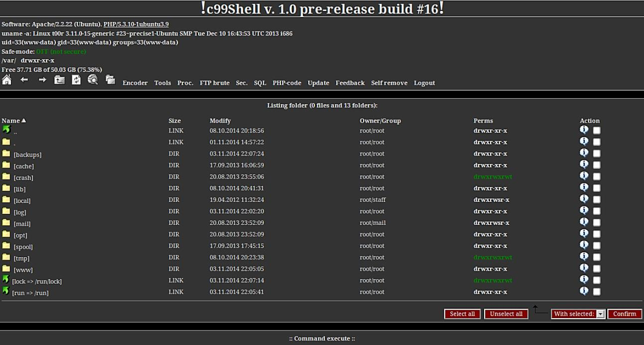Screen dimensions: 644x345
Task: Click the green arrow icon beside '..'
Action: click(6, 130)
